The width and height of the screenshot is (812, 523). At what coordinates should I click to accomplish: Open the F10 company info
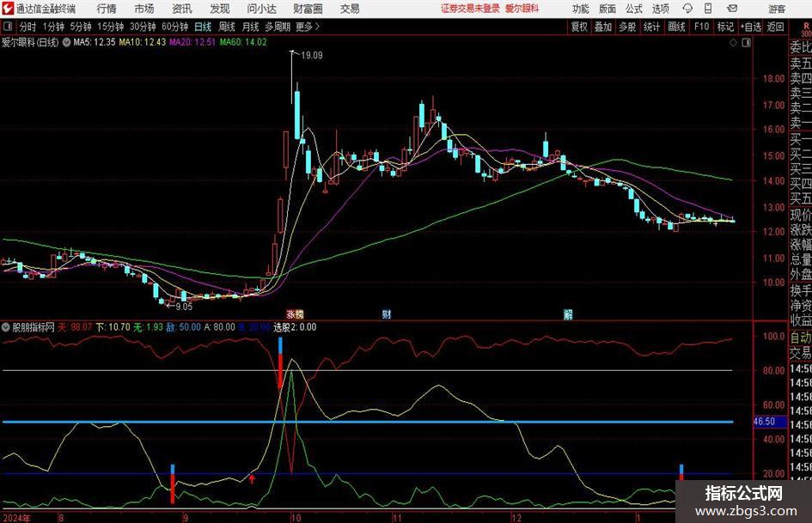(701, 27)
